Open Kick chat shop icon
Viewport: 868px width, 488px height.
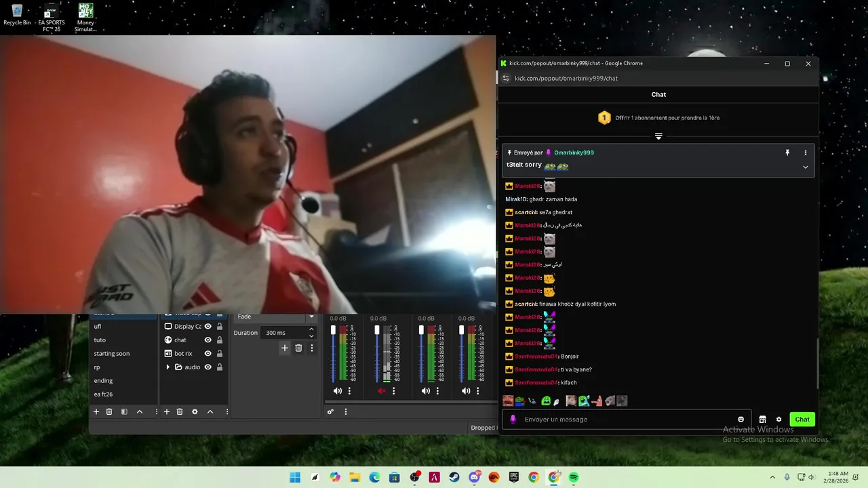point(762,420)
